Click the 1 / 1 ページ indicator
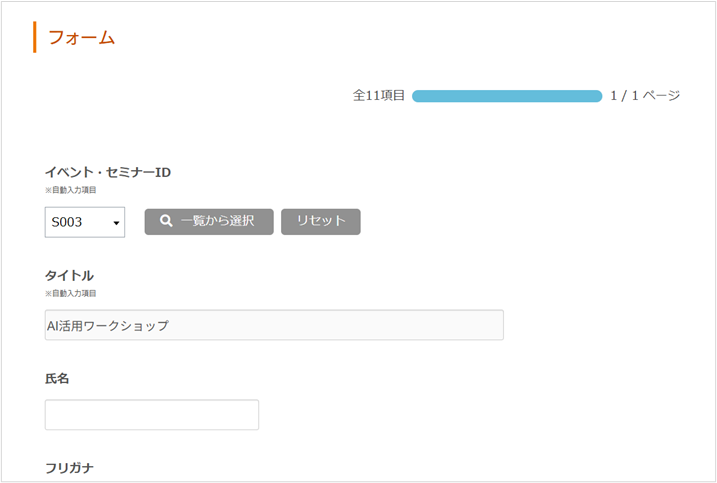 [x=645, y=96]
